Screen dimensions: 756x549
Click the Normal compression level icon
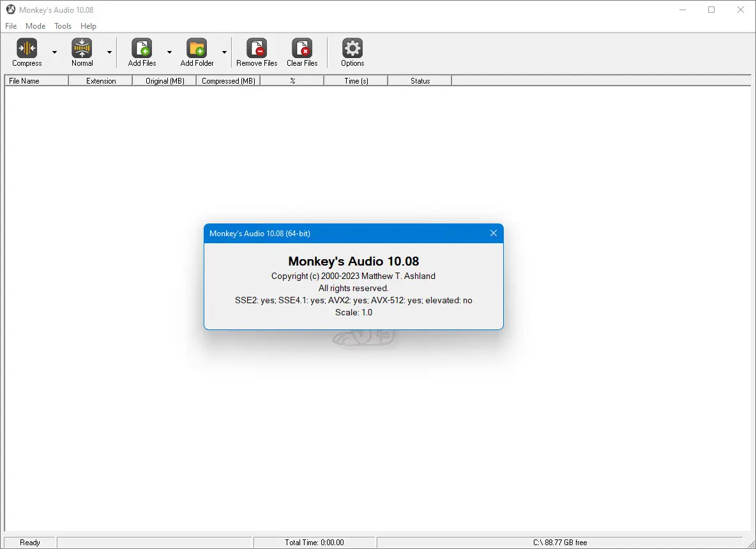coord(82,49)
